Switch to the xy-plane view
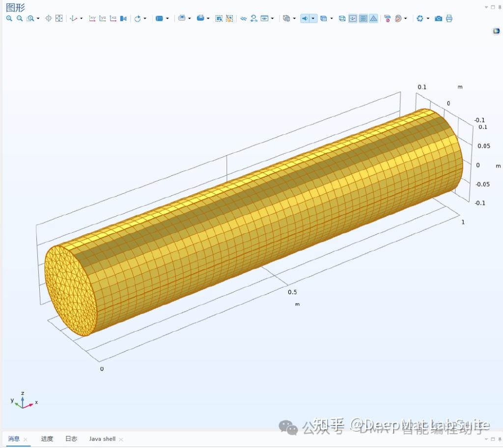The width and height of the screenshot is (503, 448). point(92,18)
